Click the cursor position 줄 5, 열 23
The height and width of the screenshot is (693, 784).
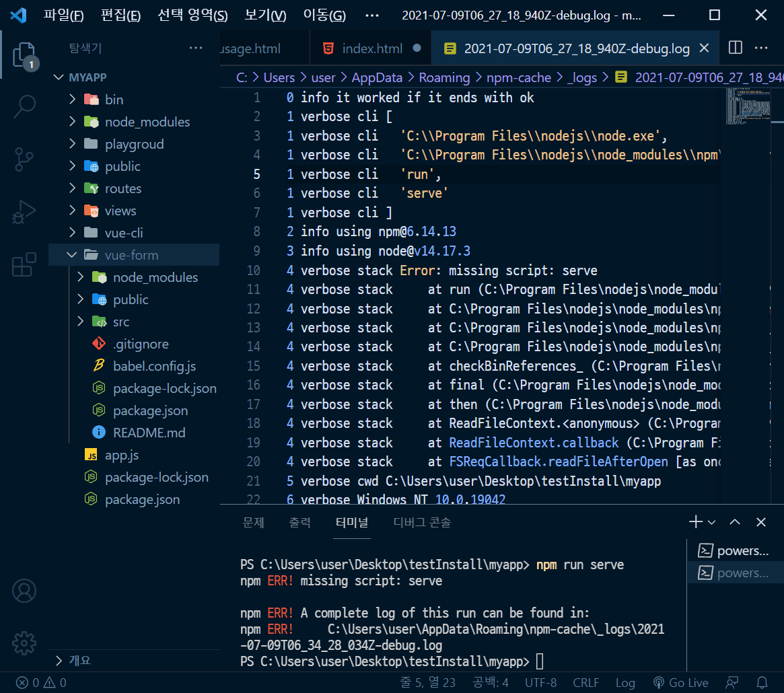tap(428, 682)
